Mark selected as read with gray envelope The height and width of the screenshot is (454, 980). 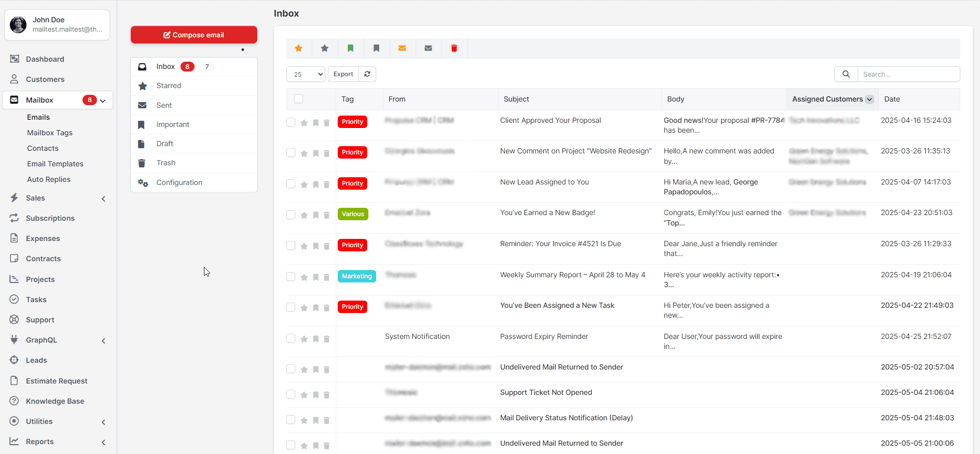428,48
